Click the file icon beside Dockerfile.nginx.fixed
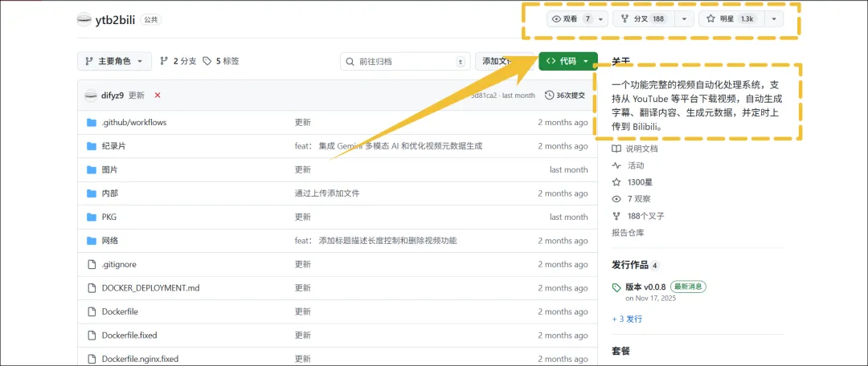The width and height of the screenshot is (868, 366). click(x=92, y=359)
